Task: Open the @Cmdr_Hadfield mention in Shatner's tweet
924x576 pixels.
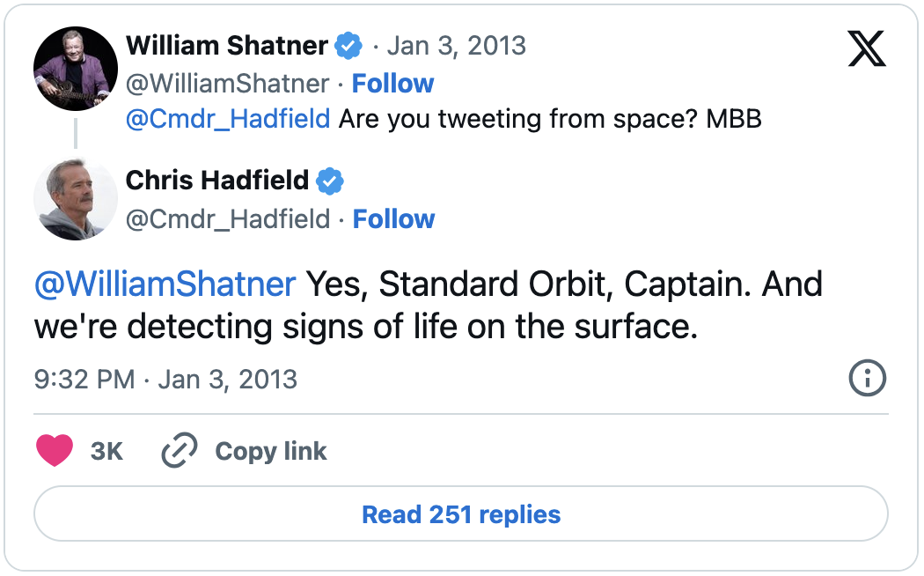Action: click(x=227, y=119)
